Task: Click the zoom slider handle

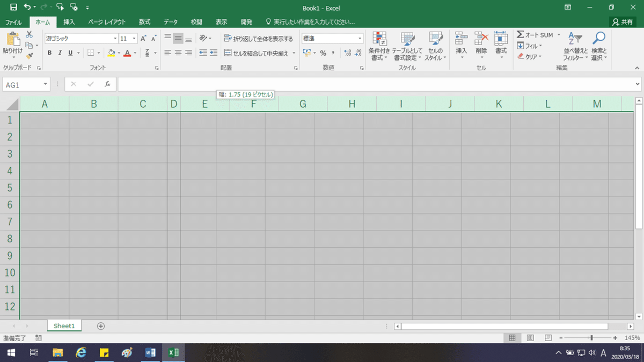Action: 591,338
